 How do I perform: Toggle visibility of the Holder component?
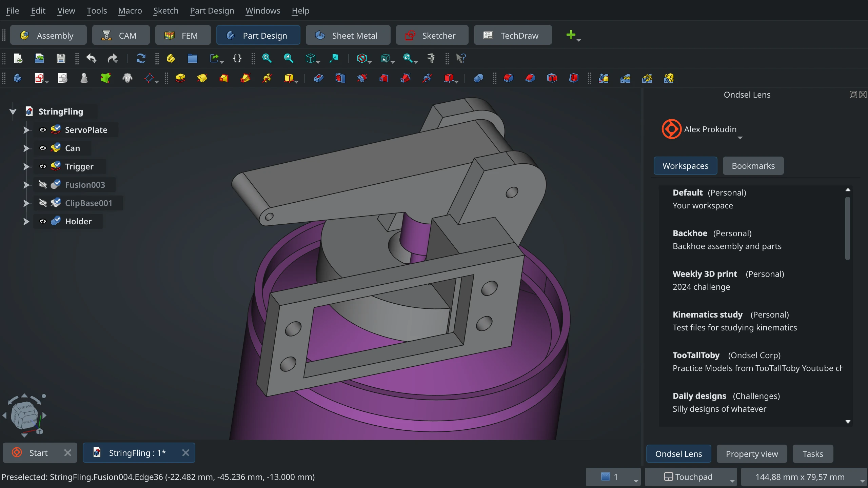click(x=43, y=221)
